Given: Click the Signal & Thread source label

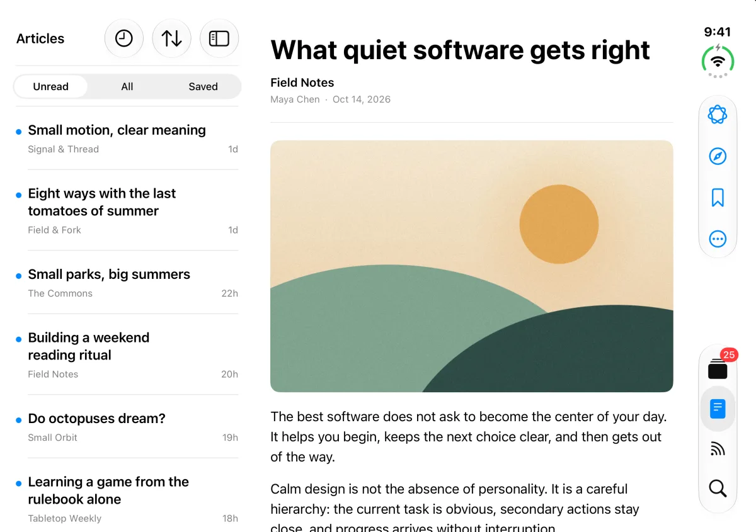Looking at the screenshot, I should pyautogui.click(x=64, y=149).
